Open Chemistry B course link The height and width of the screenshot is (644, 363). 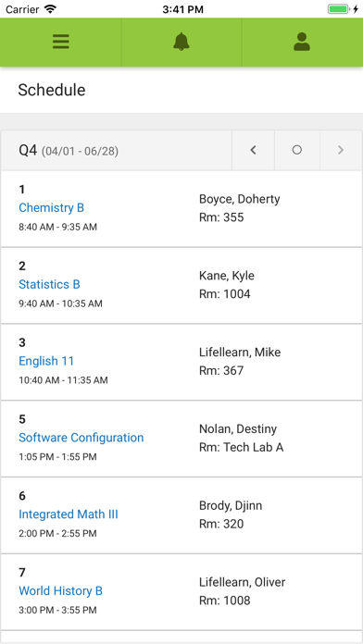point(51,208)
